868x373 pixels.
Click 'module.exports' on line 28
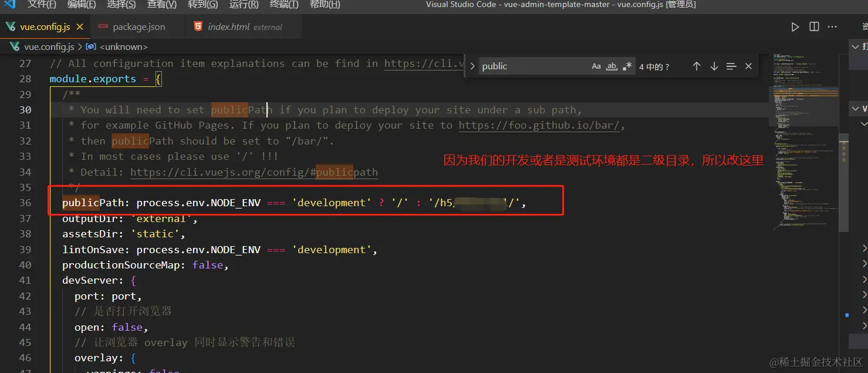(x=93, y=79)
